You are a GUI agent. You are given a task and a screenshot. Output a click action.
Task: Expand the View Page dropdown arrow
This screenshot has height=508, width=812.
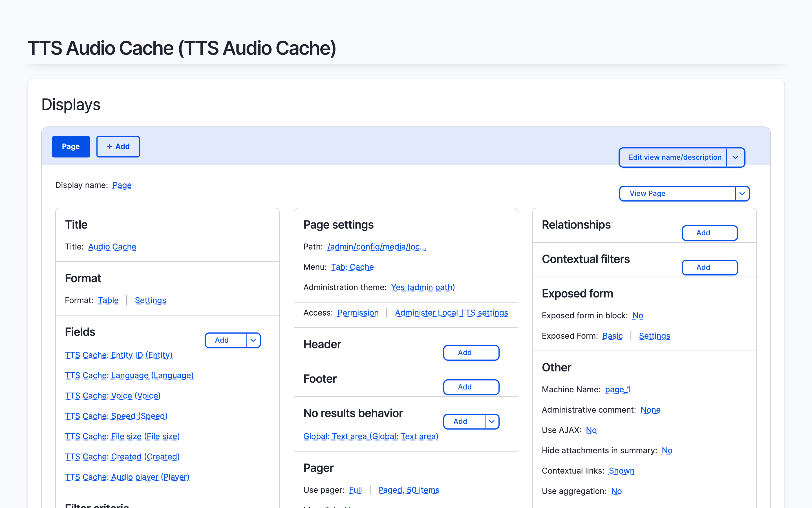[x=742, y=194]
